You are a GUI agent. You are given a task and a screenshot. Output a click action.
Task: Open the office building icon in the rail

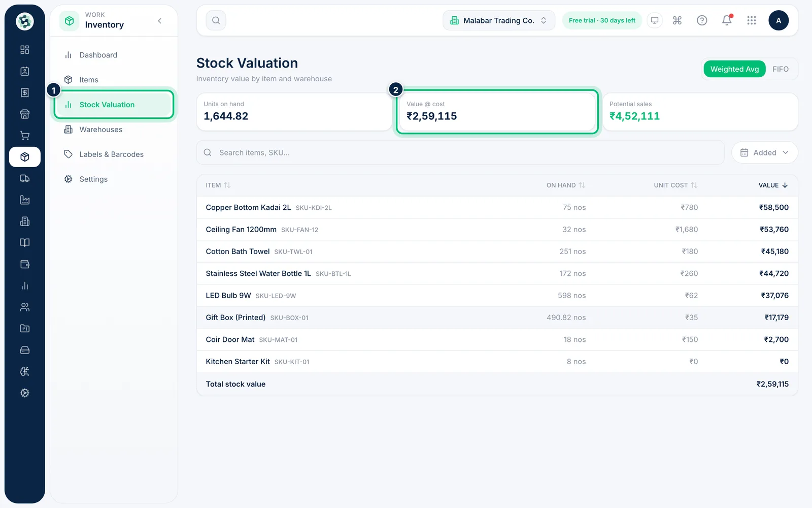tap(24, 221)
